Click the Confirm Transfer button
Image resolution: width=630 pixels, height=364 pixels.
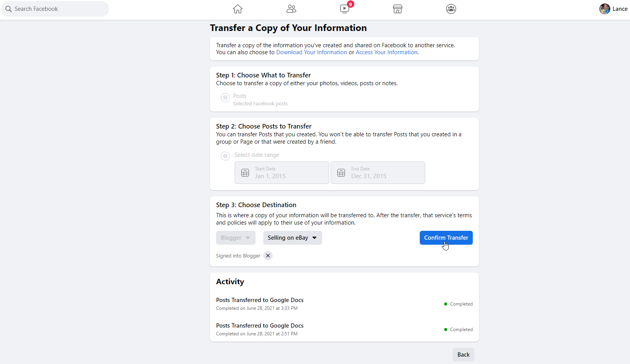point(446,238)
